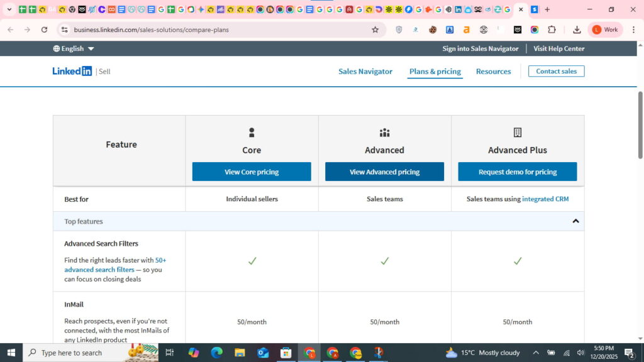The width and height of the screenshot is (644, 362).
Task: Switch to the Sales Navigator tab
Action: pyautogui.click(x=365, y=71)
